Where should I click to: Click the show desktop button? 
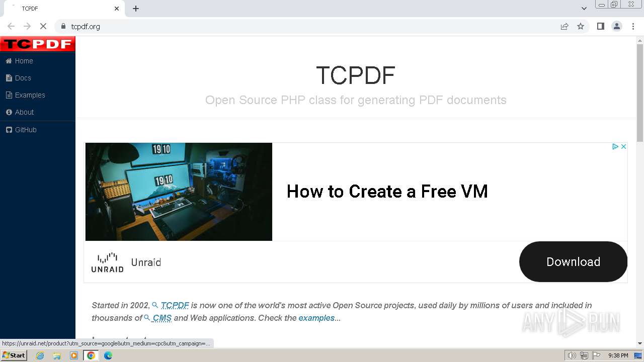click(x=638, y=355)
